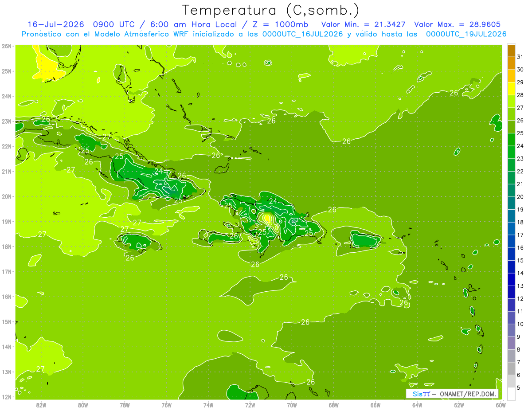Image resolution: width=532 pixels, height=411 pixels.
Task: Click the color bar swatch labeled 31
Action: pos(511,51)
